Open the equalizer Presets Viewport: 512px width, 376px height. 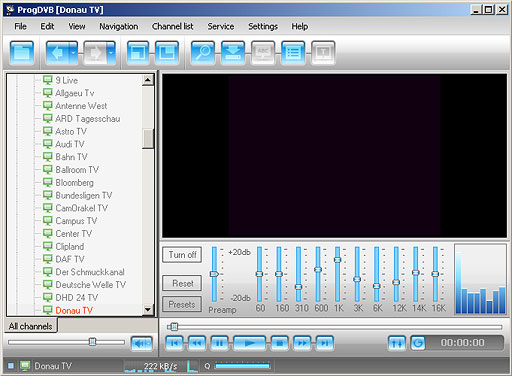click(x=182, y=304)
